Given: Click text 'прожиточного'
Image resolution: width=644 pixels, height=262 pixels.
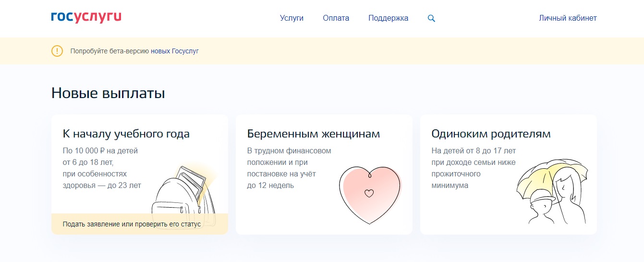Looking at the screenshot, I should (x=456, y=174).
